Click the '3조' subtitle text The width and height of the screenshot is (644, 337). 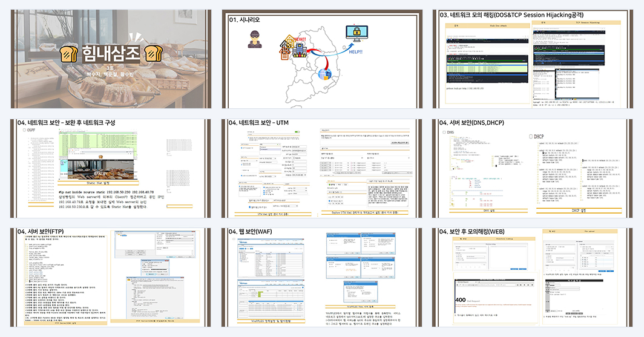click(110, 68)
